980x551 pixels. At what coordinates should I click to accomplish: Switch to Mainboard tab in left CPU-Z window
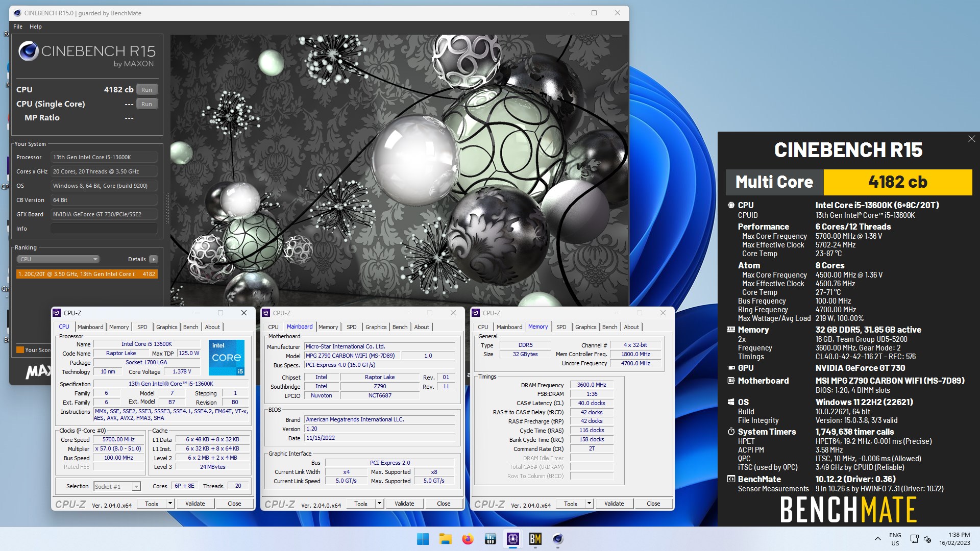(90, 327)
